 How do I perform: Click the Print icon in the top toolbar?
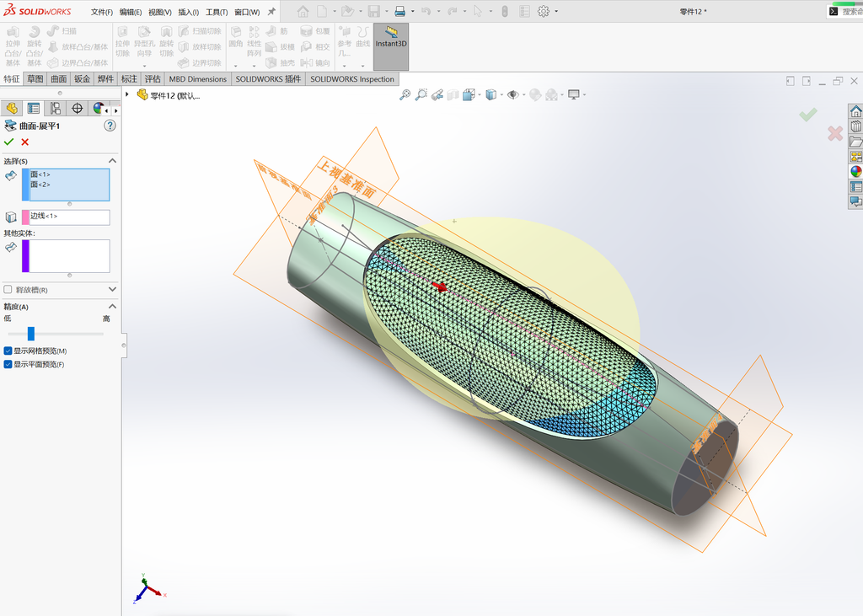(x=400, y=11)
